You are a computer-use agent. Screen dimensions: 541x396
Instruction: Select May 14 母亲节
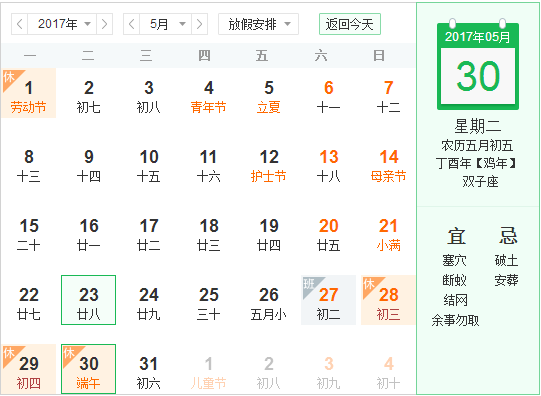(x=388, y=162)
